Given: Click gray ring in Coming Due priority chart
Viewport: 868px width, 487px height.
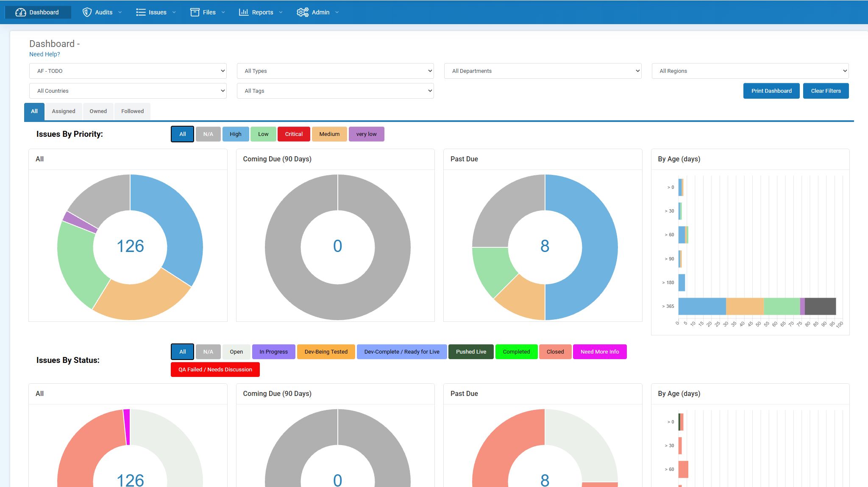Looking at the screenshot, I should click(x=283, y=247).
